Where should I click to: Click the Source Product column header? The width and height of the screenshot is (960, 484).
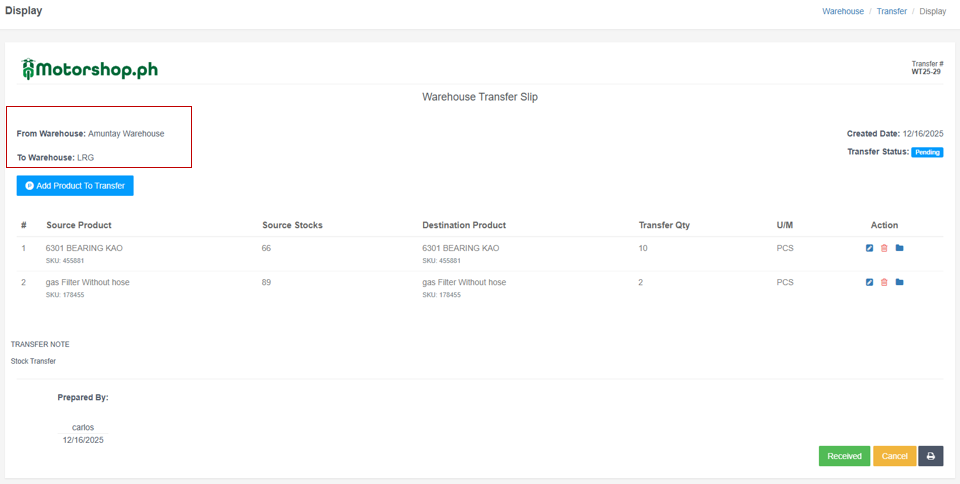click(79, 225)
